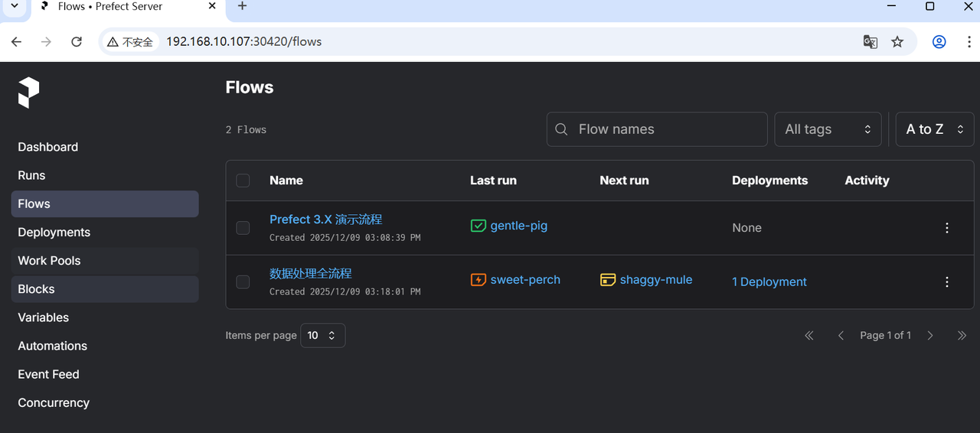The height and width of the screenshot is (433, 980).
Task: Go to last page of results
Action: pyautogui.click(x=962, y=336)
